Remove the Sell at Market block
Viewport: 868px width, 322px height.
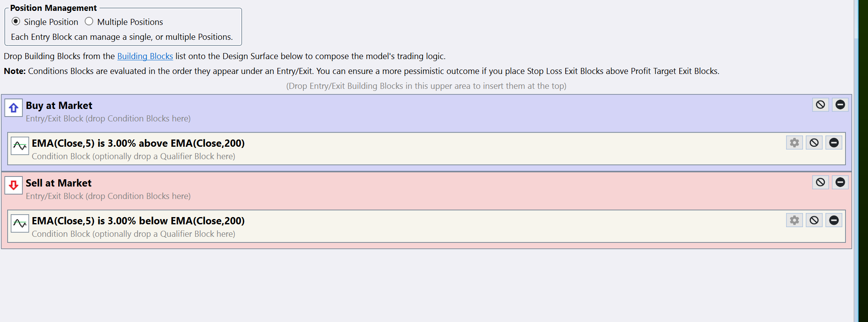[x=840, y=183]
